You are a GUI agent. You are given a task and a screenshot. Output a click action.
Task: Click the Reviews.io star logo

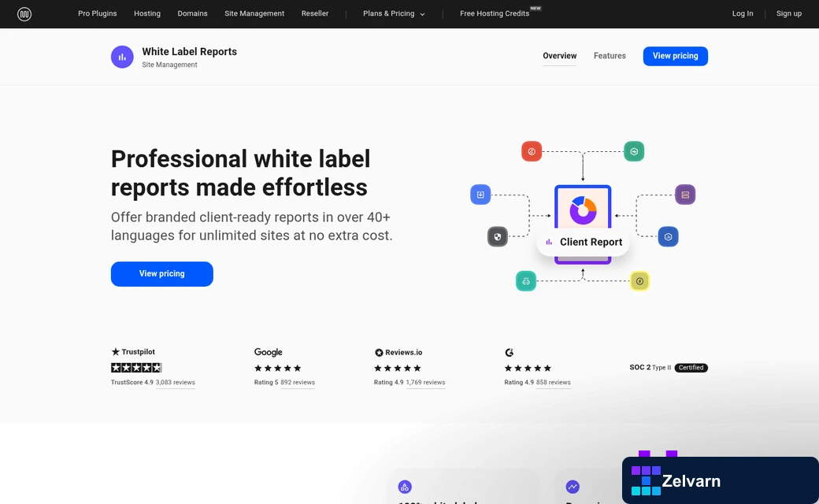pyautogui.click(x=379, y=353)
